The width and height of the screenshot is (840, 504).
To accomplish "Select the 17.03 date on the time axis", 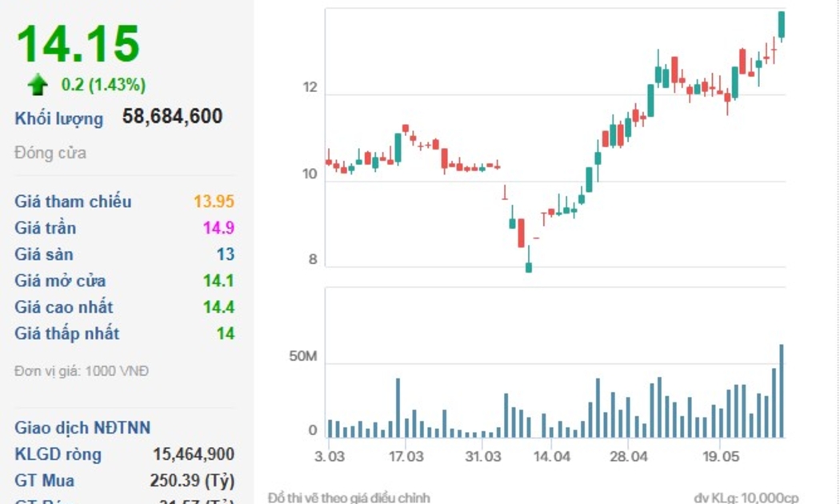I will [406, 457].
